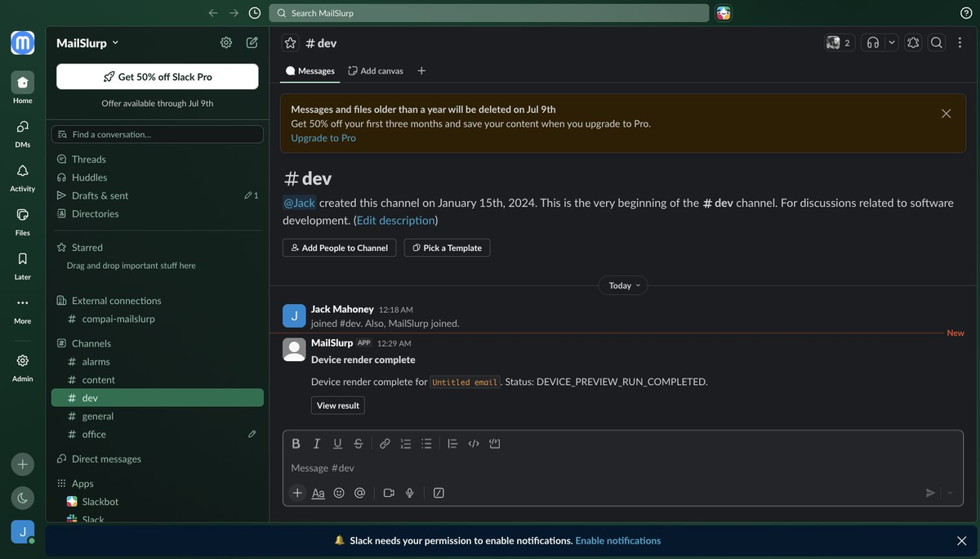Toggle bold formatting
The width and height of the screenshot is (980, 559).
coord(296,444)
